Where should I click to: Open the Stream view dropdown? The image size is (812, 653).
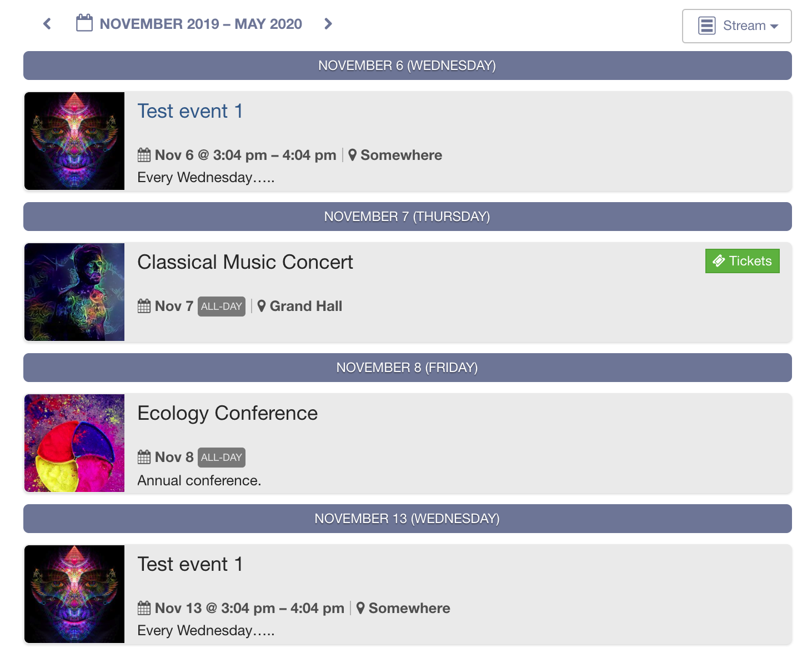tap(736, 26)
